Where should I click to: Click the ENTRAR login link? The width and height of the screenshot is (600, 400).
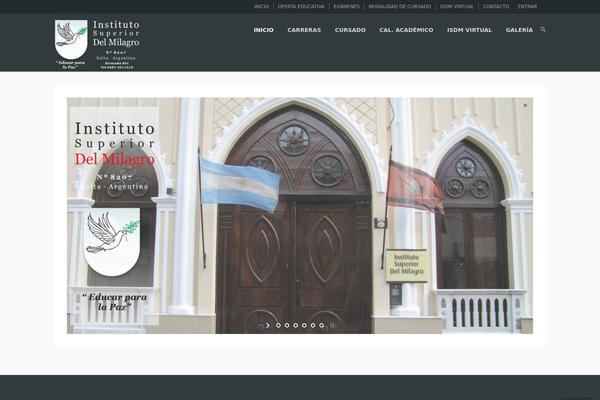click(527, 7)
